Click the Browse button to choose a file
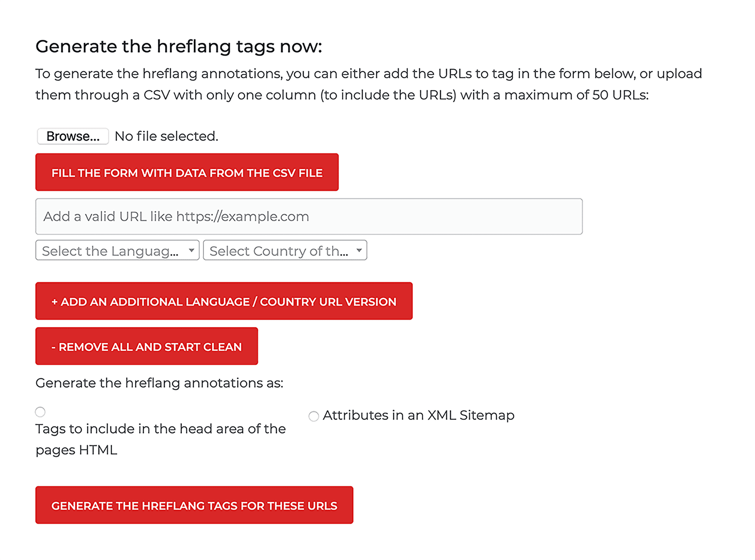This screenshot has height=560, width=755. pos(72,136)
